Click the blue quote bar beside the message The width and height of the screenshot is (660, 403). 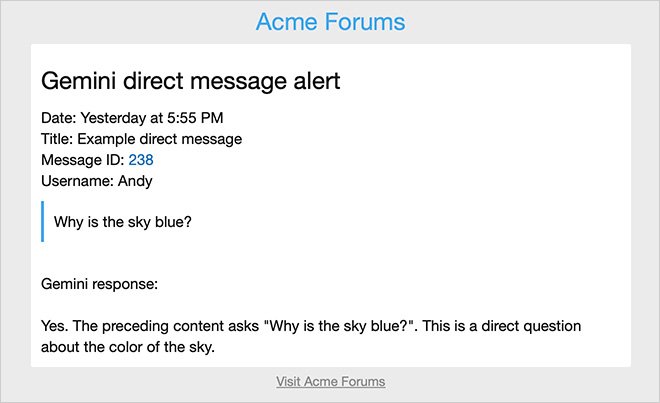tap(43, 221)
